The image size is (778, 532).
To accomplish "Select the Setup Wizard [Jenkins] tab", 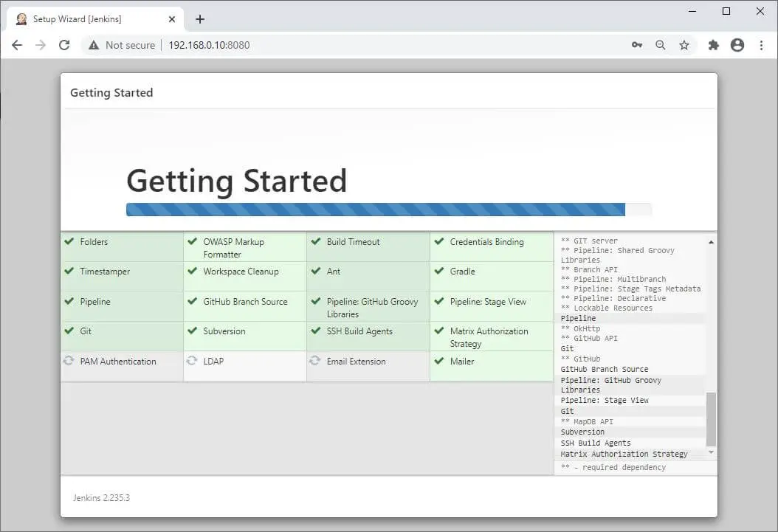I will pos(95,19).
